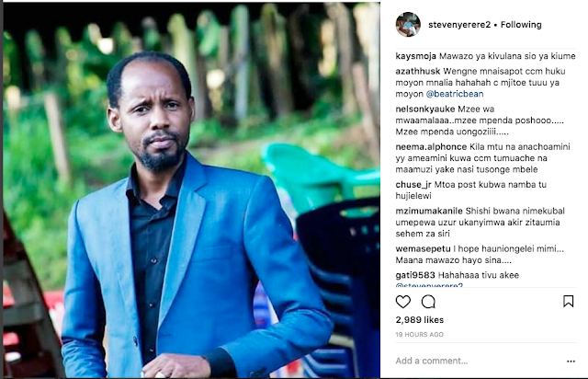
Task: Open the 19 hours ago timestamp
Action: click(x=419, y=334)
